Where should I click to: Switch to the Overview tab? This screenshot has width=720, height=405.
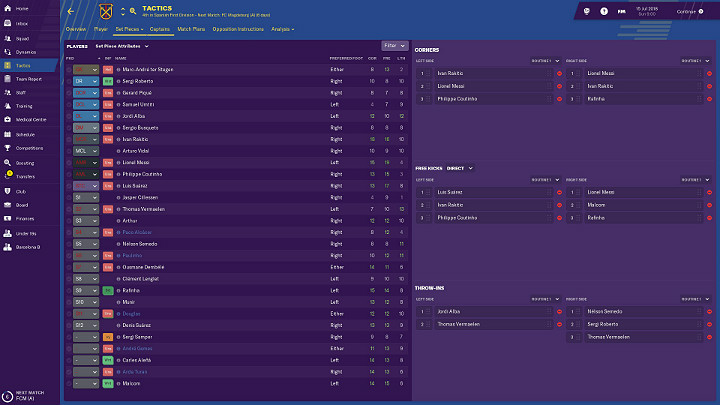pyautogui.click(x=76, y=29)
